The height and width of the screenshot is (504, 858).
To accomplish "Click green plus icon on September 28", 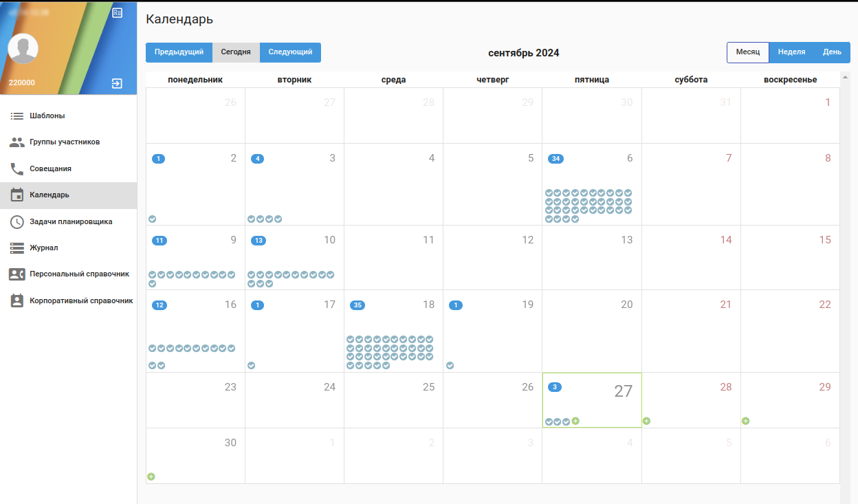I will 647,421.
